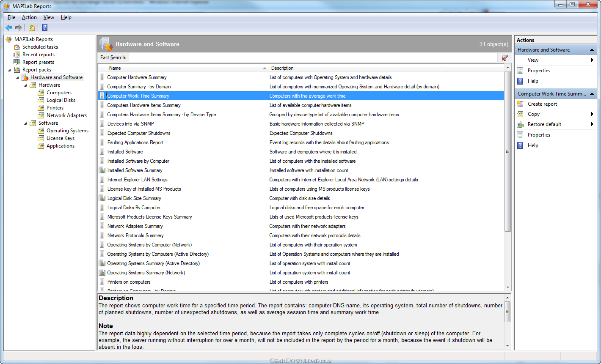
Task: Click the blue Help toolbar icon
Action: coord(44,27)
